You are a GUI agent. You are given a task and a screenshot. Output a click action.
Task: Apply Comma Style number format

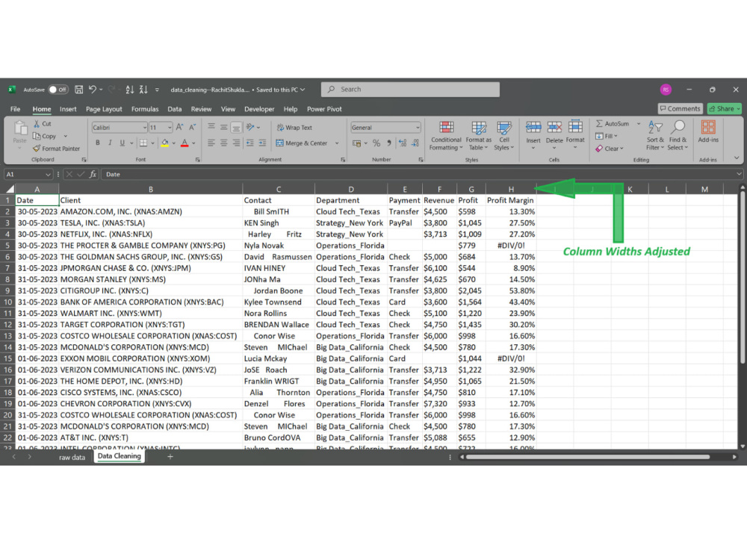(389, 143)
